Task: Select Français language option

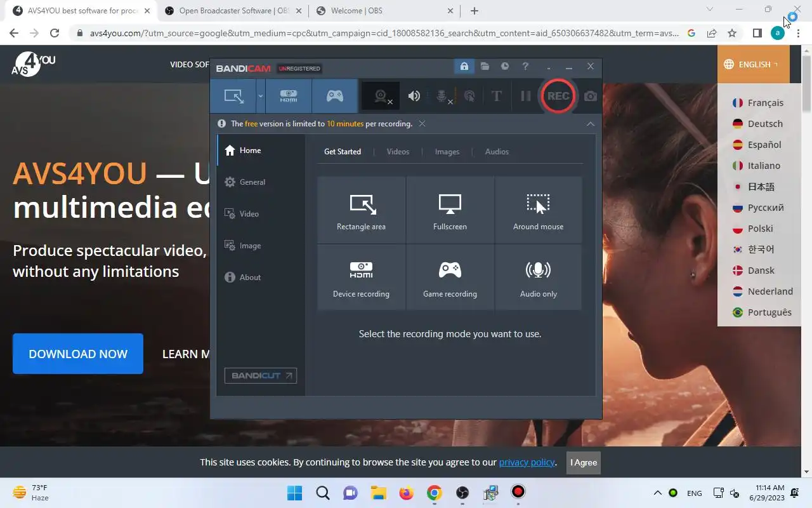Action: pos(758,103)
